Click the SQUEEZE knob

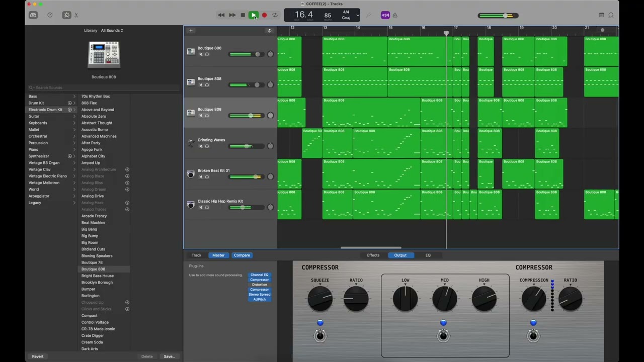[x=320, y=299]
